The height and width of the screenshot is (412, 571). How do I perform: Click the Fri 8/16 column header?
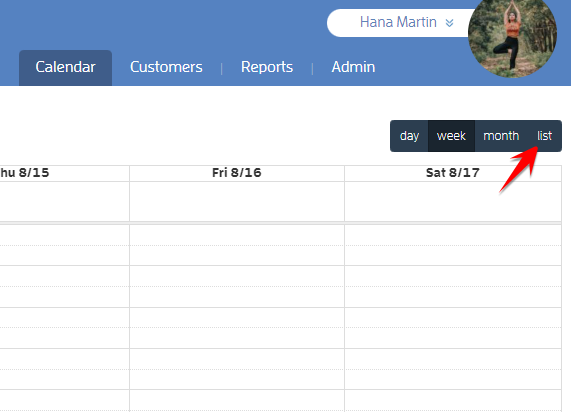point(237,173)
